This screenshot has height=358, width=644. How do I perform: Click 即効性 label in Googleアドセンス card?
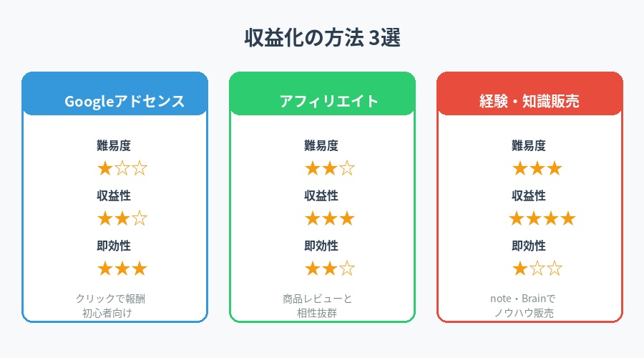click(x=113, y=246)
